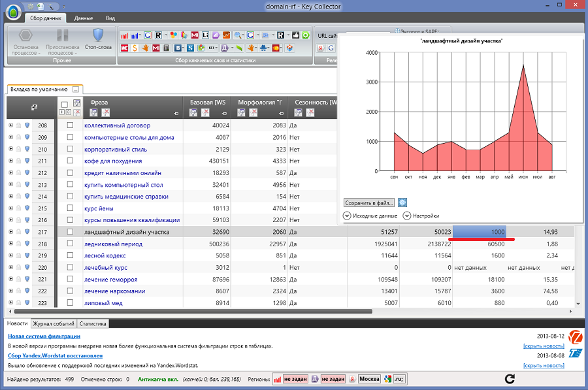Click the green circle icon at toolbar row end

tap(306, 35)
